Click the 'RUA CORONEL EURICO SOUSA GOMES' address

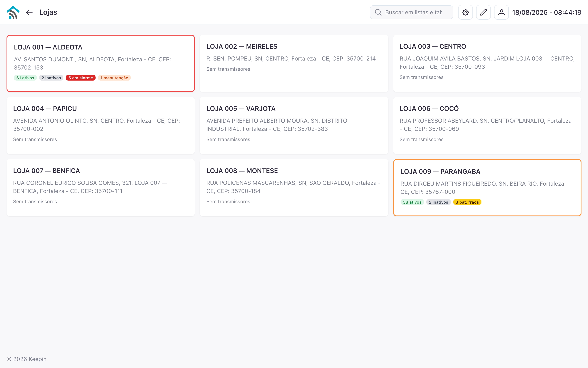(90, 187)
